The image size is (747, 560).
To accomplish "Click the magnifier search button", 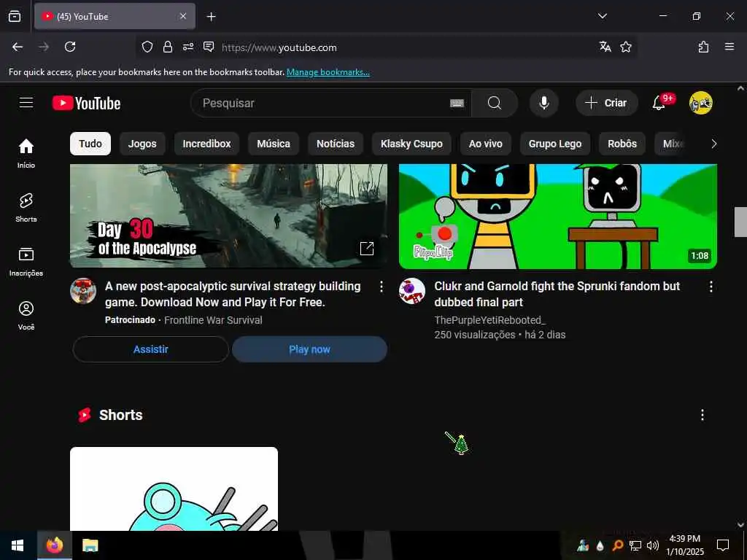I will (495, 103).
